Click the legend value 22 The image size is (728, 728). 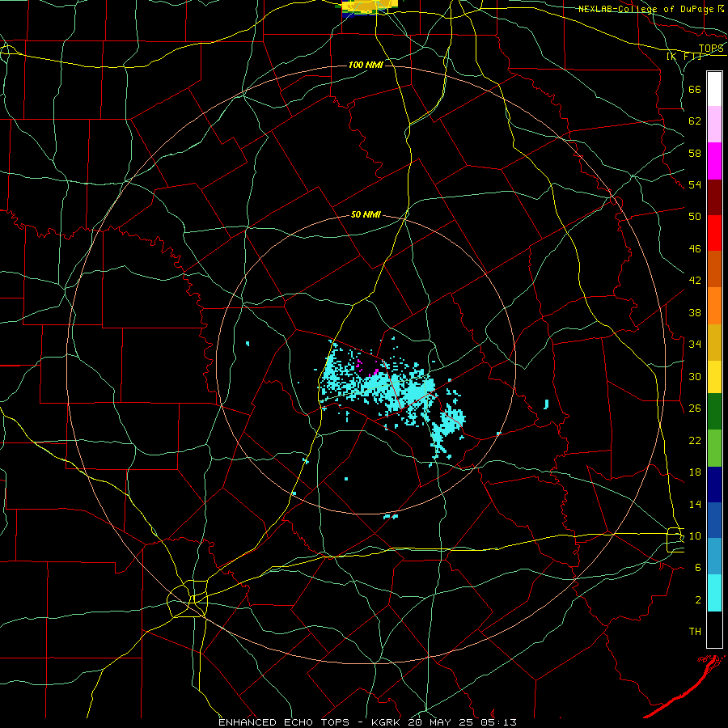pos(695,440)
